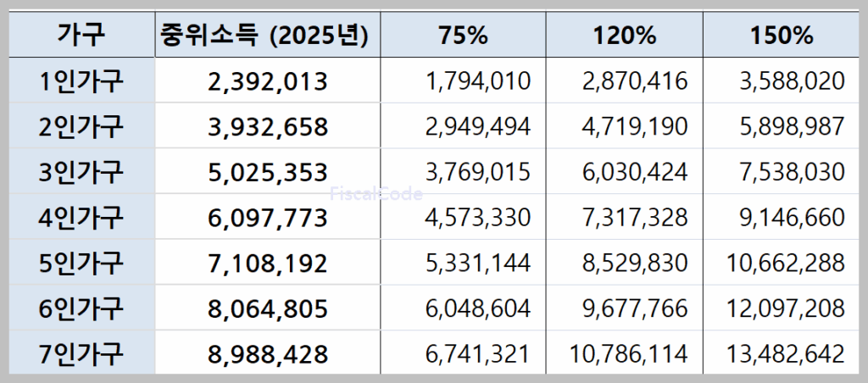Click the cell containing 1,794,010
This screenshot has width=868, height=383.
tap(478, 81)
